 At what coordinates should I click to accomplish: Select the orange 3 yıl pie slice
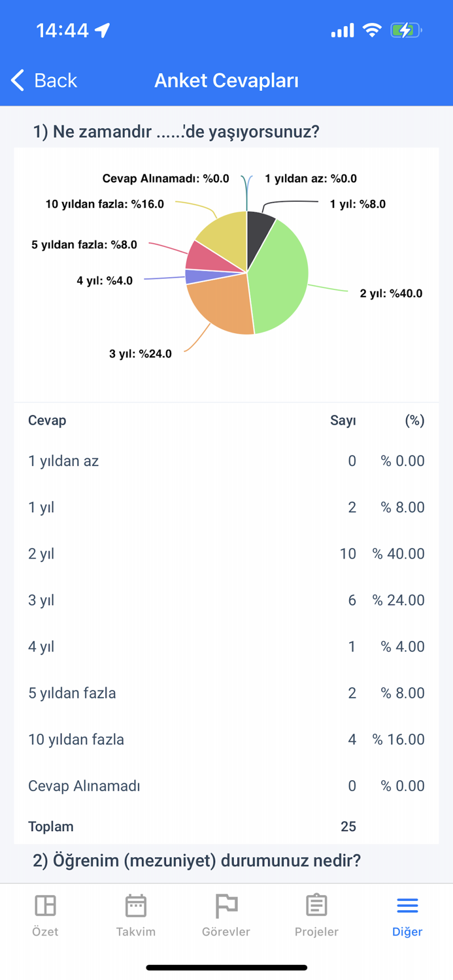tap(219, 304)
